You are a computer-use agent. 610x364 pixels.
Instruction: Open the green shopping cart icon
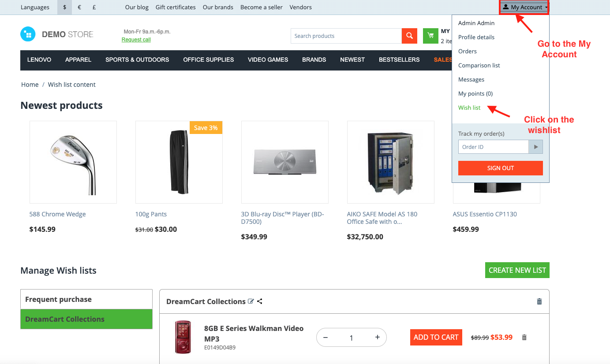430,36
